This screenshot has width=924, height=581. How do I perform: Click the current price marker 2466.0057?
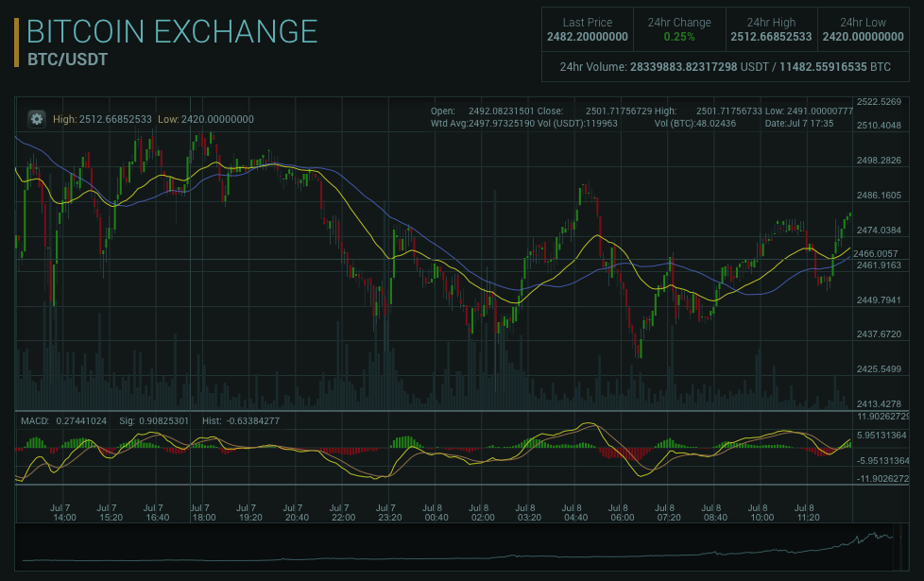point(876,254)
